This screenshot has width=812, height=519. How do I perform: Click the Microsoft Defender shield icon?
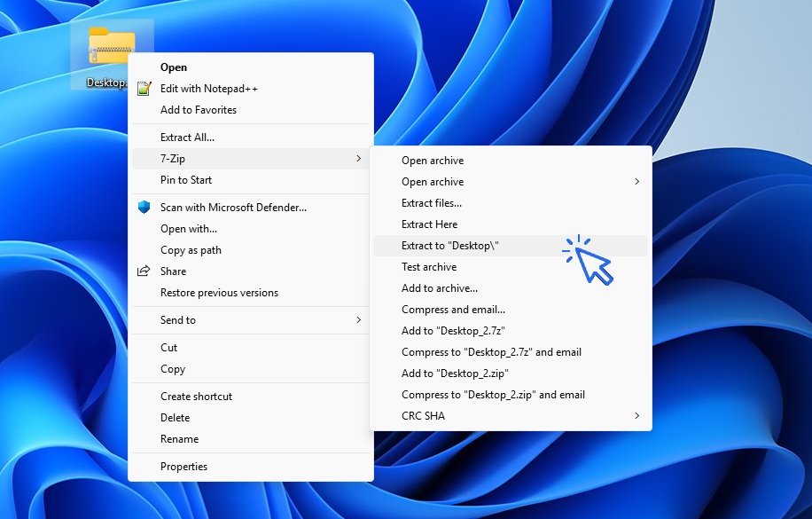click(144, 208)
